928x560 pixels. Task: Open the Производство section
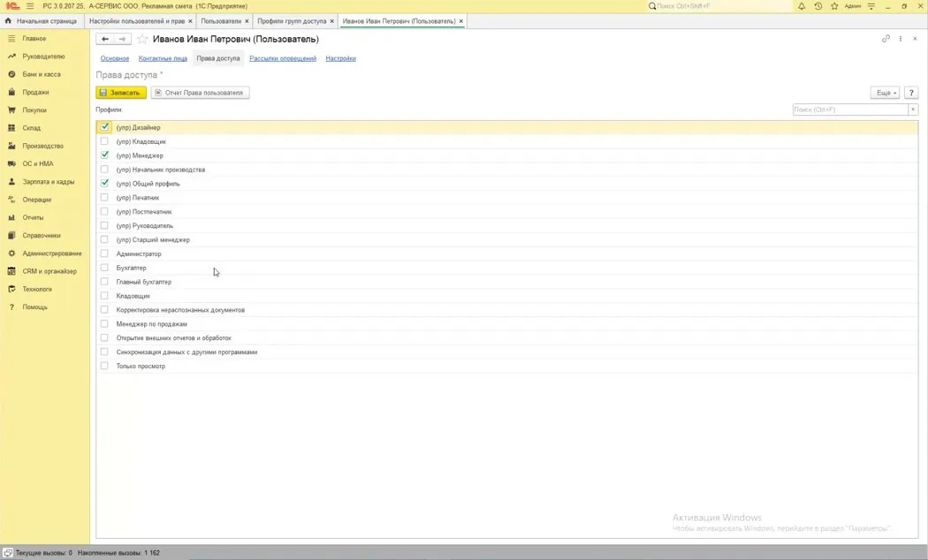click(42, 146)
